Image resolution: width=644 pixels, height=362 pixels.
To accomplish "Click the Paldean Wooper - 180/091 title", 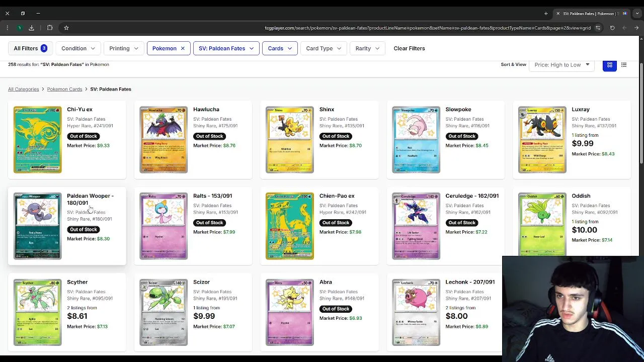I will coord(91,199).
